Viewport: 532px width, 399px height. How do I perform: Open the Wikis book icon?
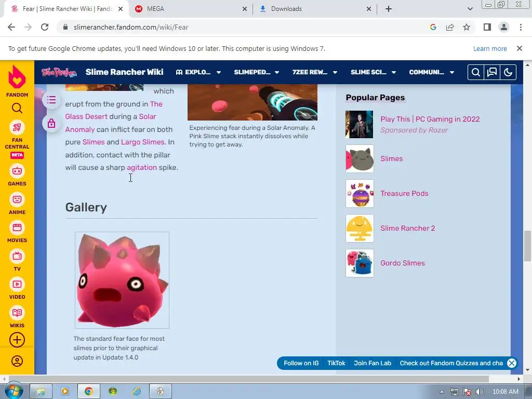pyautogui.click(x=17, y=313)
